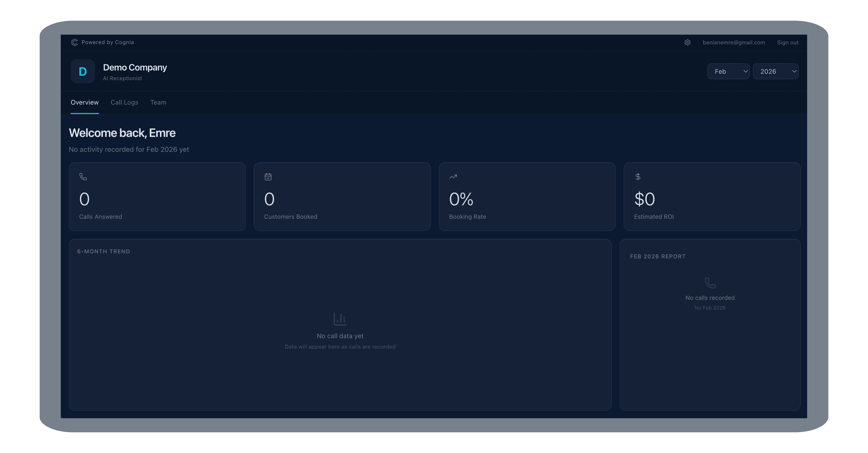Screen dimensions: 868x453
Task: Sign out of the dashboard
Action: pyautogui.click(x=788, y=43)
